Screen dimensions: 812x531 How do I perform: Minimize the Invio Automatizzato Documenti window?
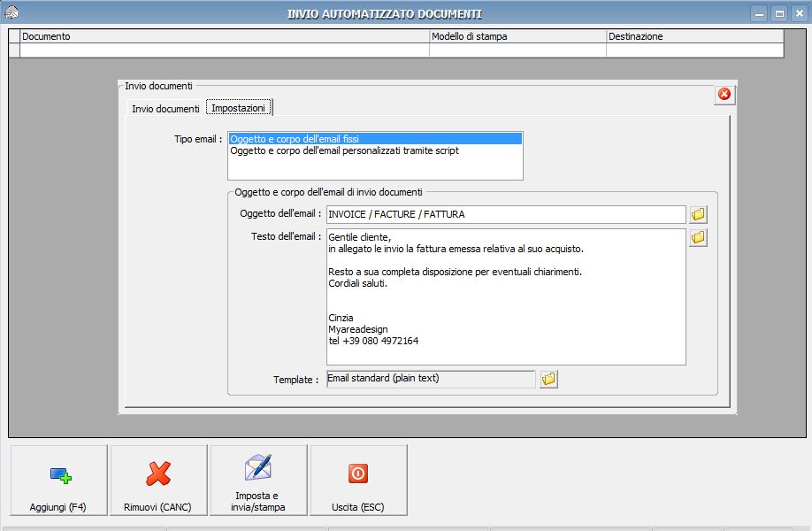(759, 13)
